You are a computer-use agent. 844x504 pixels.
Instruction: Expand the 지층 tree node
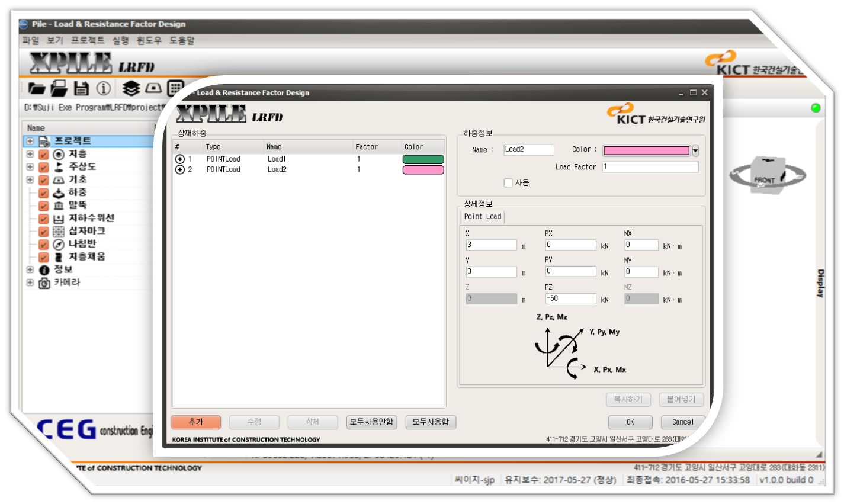(30, 154)
